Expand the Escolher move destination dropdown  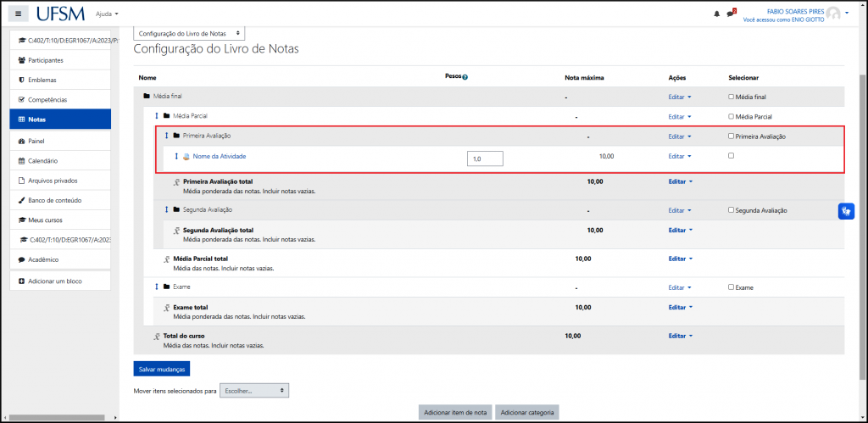[x=254, y=391]
